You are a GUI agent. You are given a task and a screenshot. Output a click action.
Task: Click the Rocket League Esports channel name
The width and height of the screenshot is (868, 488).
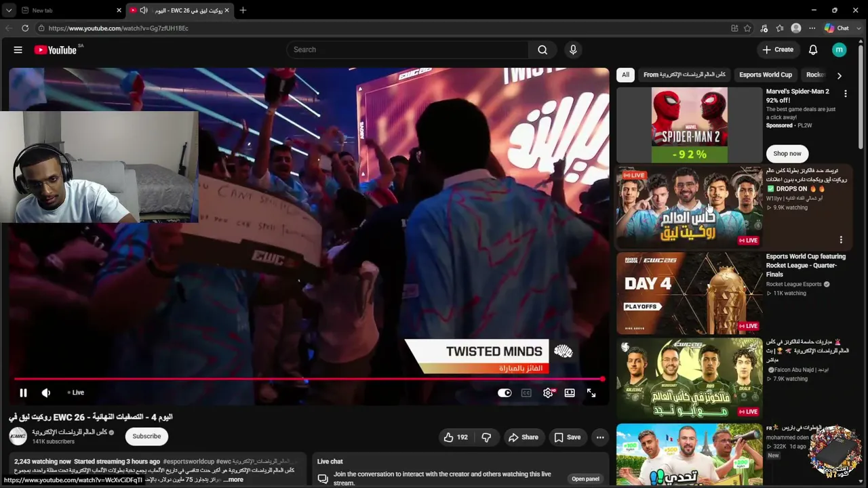coord(794,284)
